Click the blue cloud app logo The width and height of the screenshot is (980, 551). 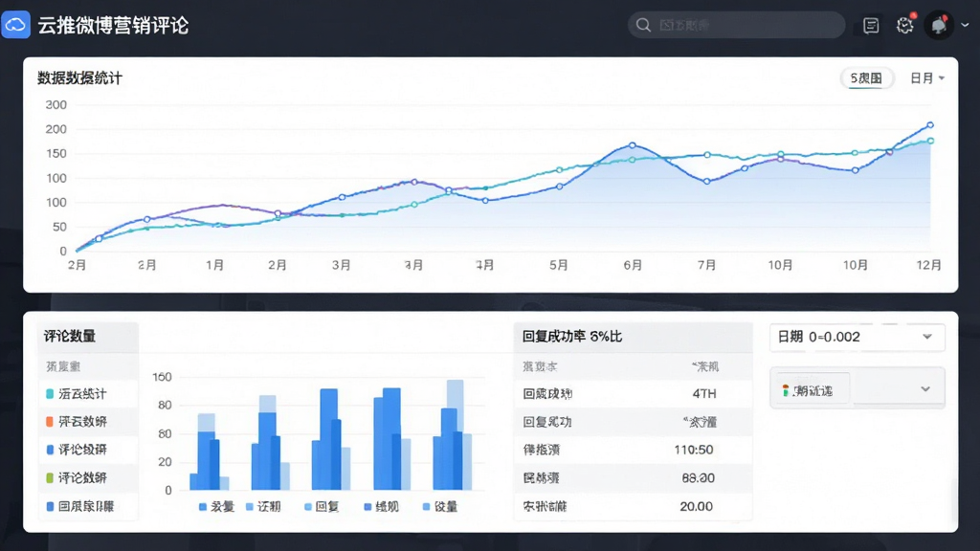pyautogui.click(x=15, y=25)
